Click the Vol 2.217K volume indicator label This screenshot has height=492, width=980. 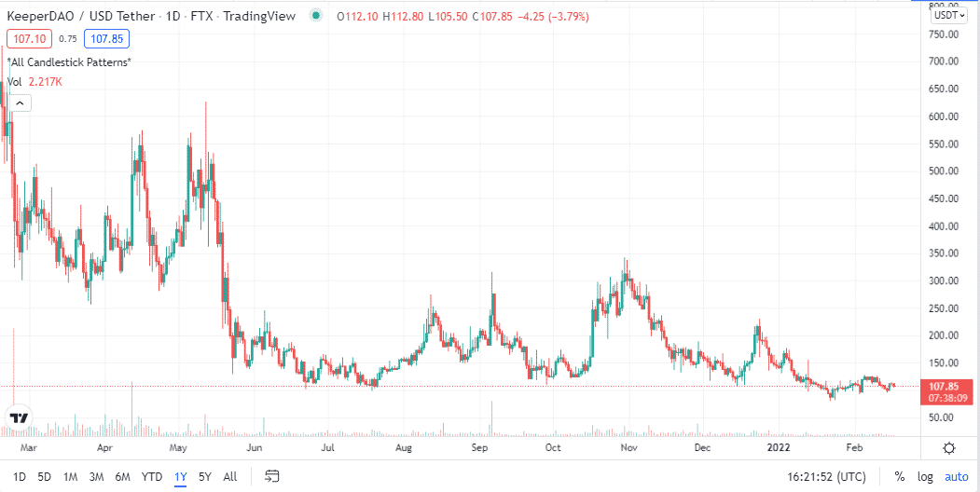tap(35, 82)
